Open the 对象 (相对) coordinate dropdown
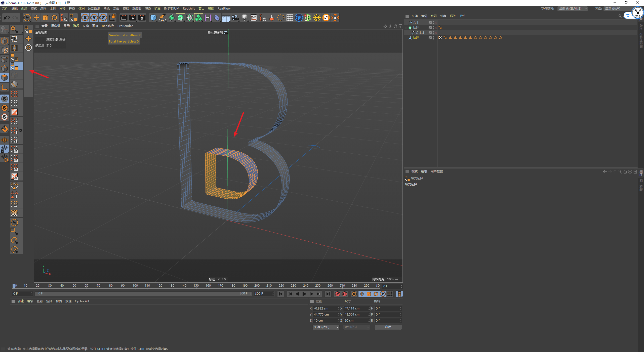 click(326, 327)
